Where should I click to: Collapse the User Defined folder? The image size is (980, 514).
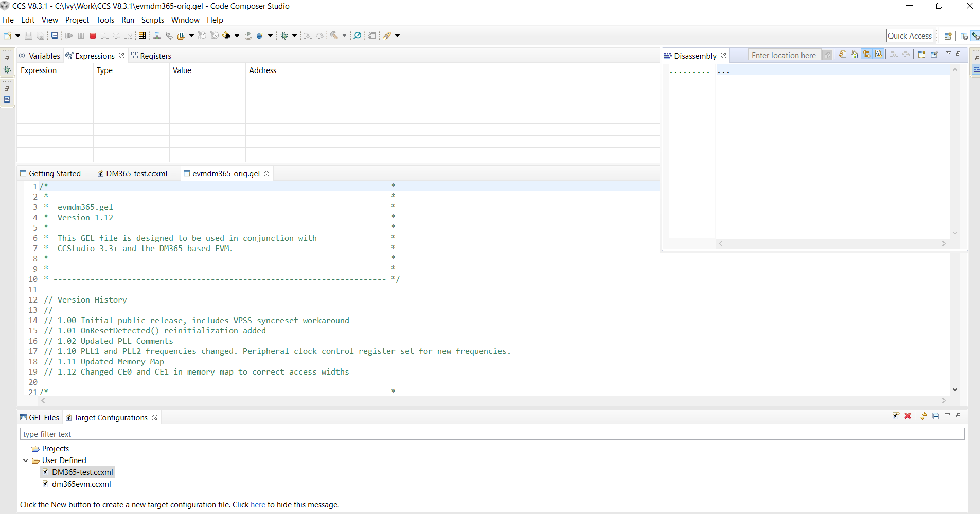(x=26, y=460)
